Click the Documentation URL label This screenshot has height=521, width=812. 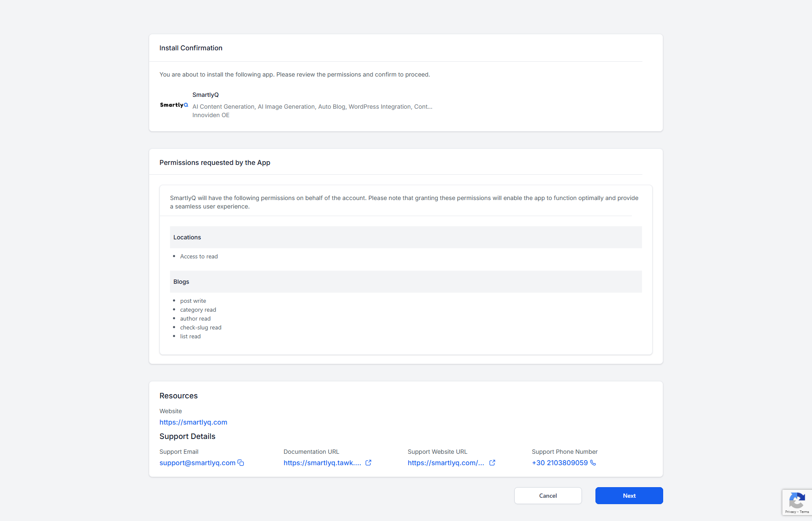pos(311,452)
